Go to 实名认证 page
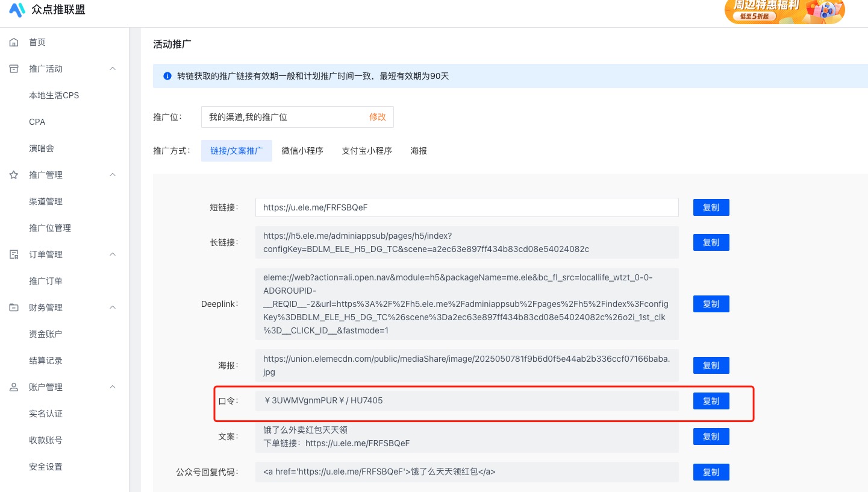Screen dimensions: 868x492 [x=46, y=414]
